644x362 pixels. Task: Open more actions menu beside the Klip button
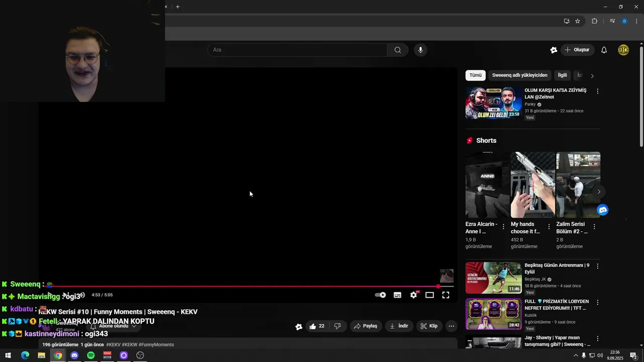[451, 326]
